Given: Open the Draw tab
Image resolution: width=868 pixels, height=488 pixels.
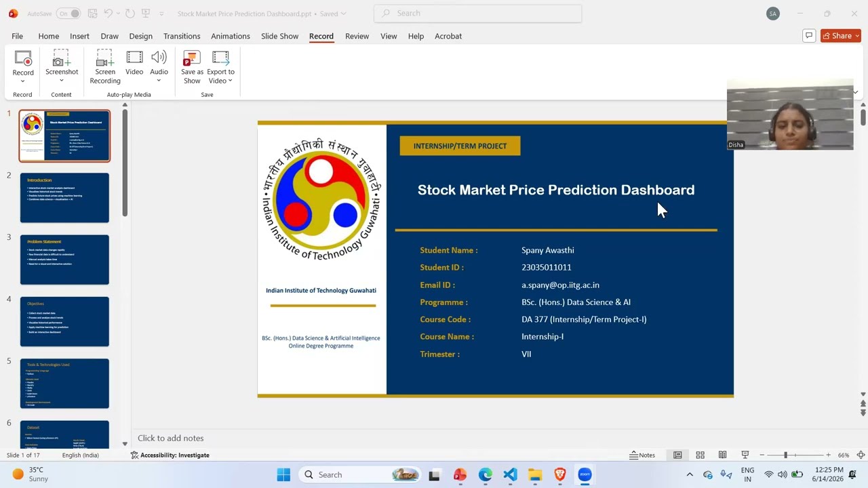Looking at the screenshot, I should point(109,36).
